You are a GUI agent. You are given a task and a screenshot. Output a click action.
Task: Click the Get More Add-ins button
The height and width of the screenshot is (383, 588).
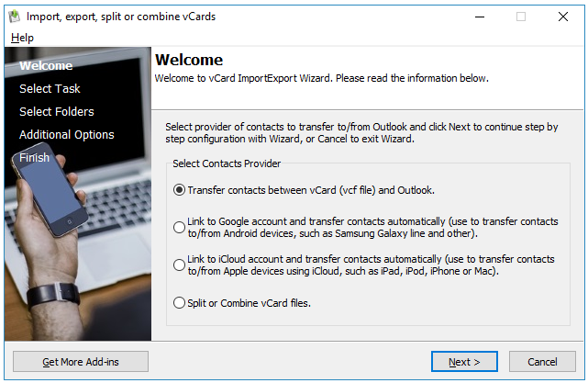(81, 362)
